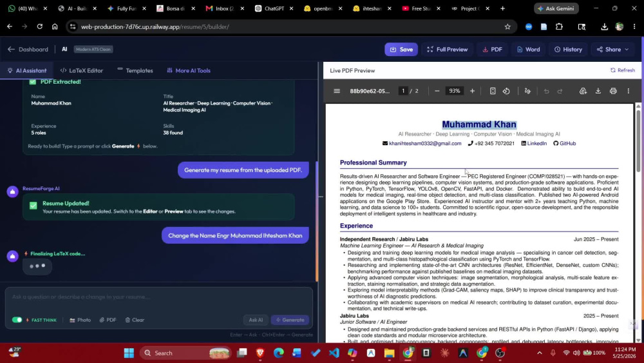Screen dimensions: 644x363
Task: Open the weather widget
Action: point(14,352)
